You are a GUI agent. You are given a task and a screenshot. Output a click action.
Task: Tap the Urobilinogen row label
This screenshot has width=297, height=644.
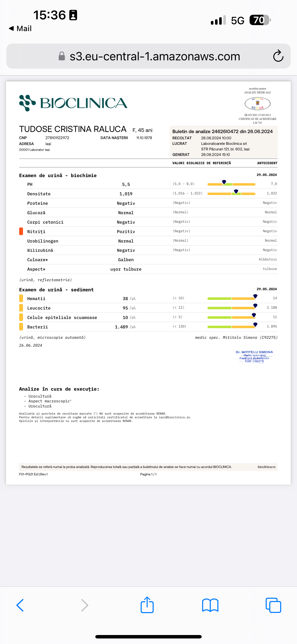coord(43,241)
